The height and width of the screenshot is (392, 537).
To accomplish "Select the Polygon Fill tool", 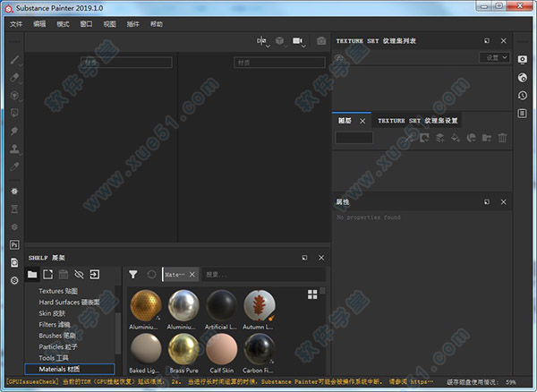I will point(14,113).
